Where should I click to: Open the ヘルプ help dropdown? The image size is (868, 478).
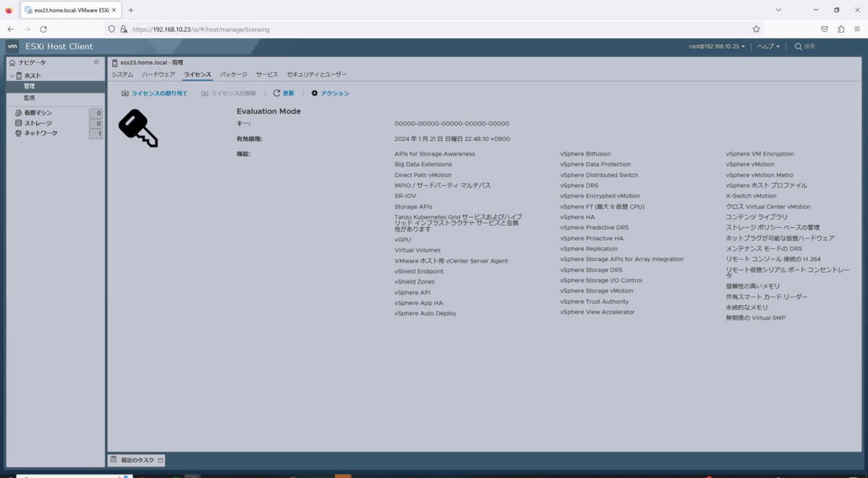click(x=768, y=46)
